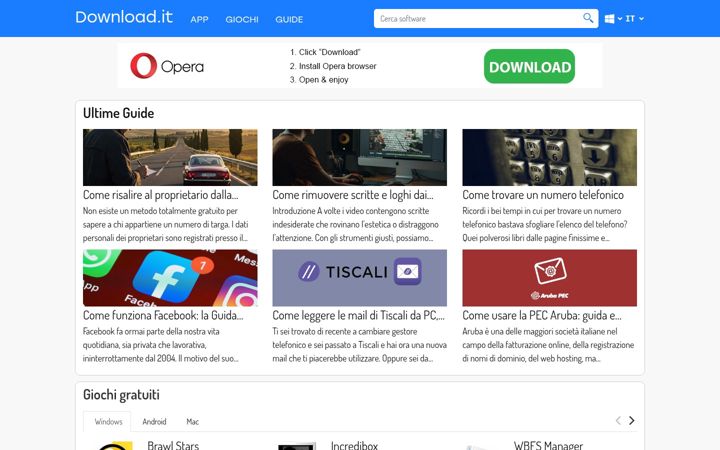720x450 pixels.
Task: Open thumbnail of car on road guide
Action: click(170, 158)
